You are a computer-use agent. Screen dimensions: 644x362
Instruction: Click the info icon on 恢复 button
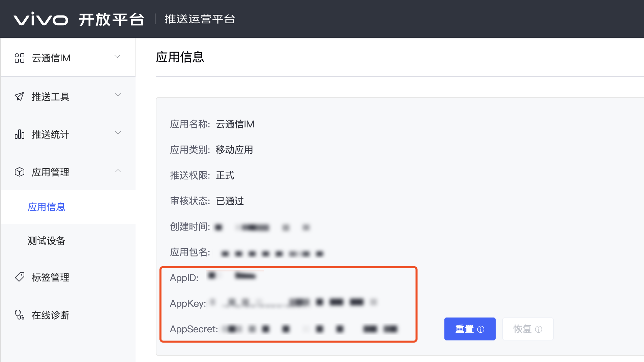point(539,329)
